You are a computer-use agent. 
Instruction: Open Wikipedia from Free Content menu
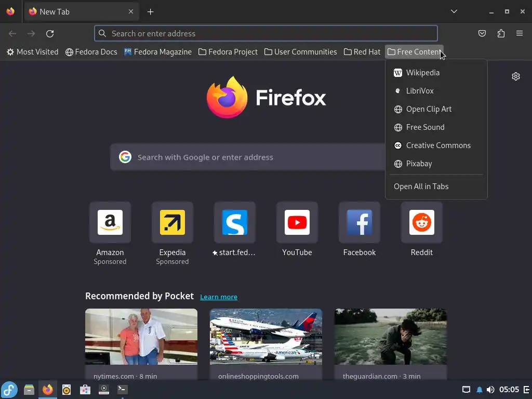(436, 73)
